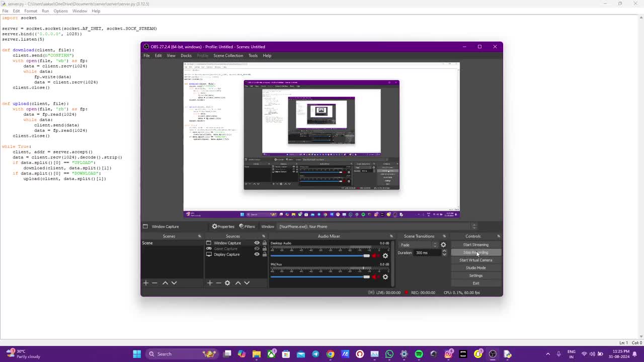Viewport: 644px width, 362px height.
Task: Mute Mic/Aux speaker icon
Action: pos(375,277)
